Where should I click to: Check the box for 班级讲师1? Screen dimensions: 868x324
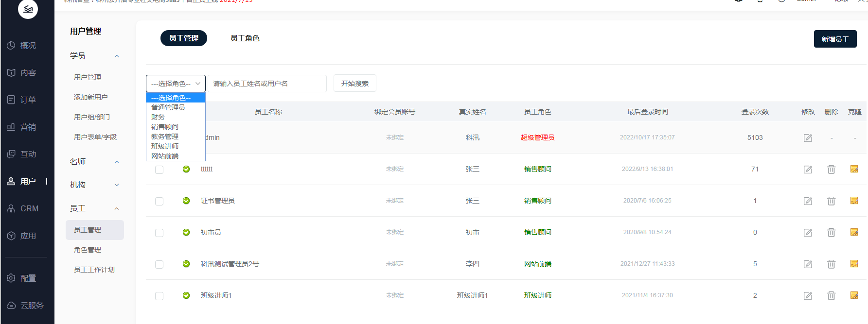pos(159,296)
